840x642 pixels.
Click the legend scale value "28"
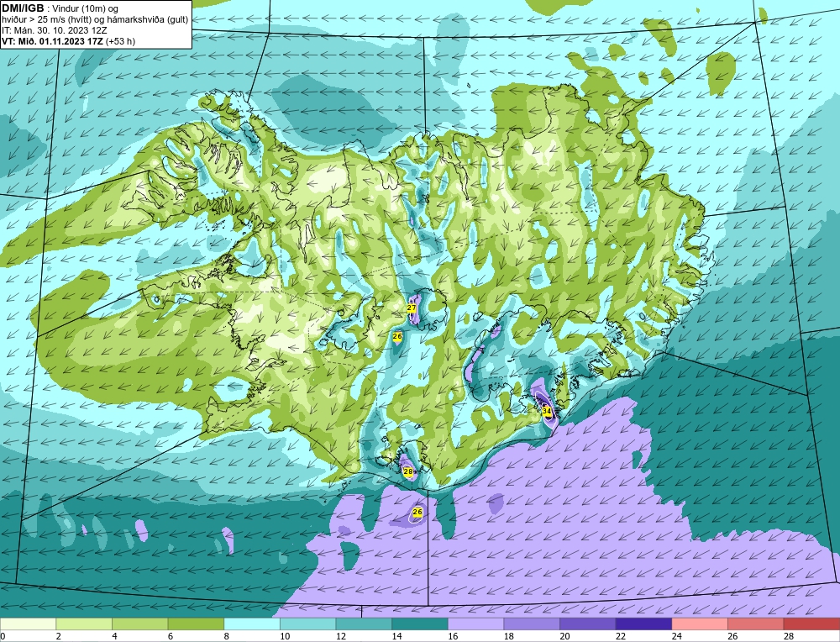click(789, 636)
